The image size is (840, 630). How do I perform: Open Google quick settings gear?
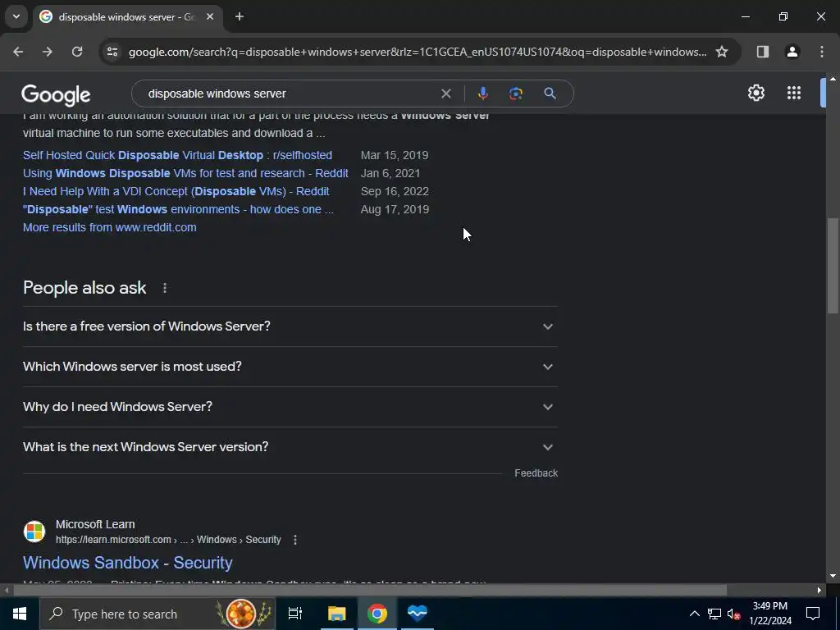(x=756, y=94)
